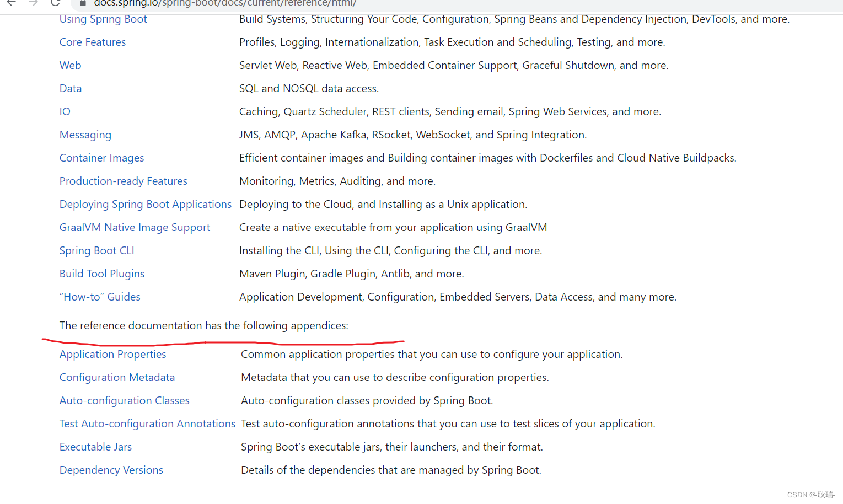
Task: Click text "Caching, Quartz Scheduler, REST clients"
Action: (x=335, y=112)
